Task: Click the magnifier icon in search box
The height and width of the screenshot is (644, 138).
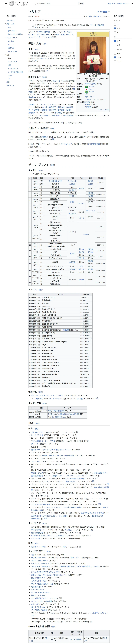Action: [35, 4]
